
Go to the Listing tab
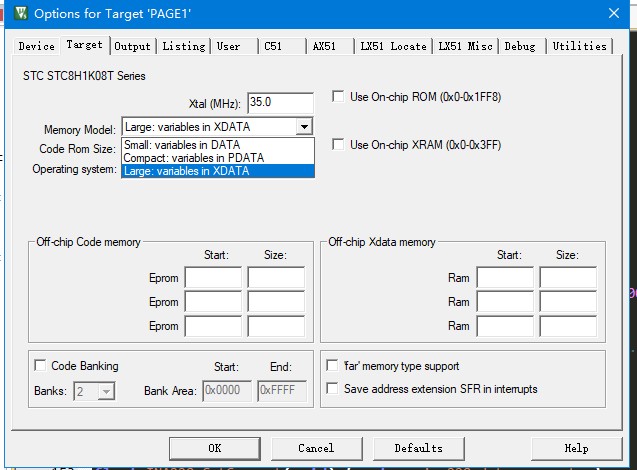(x=184, y=46)
